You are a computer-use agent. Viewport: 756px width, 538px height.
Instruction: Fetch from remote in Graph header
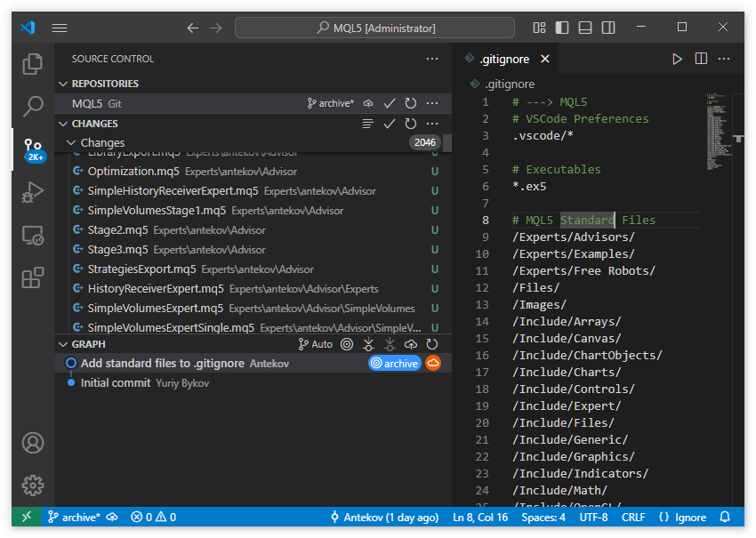368,344
